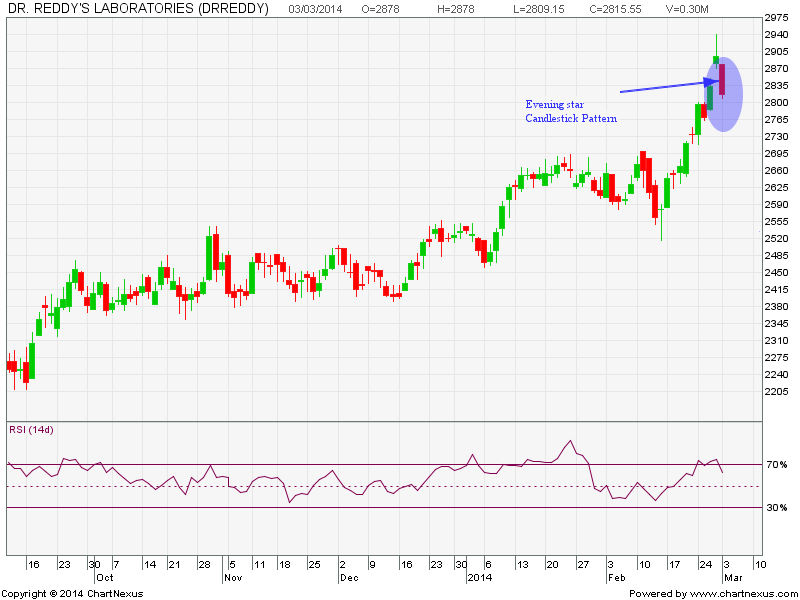This screenshot has height=600, width=800.
Task: Click the 2 date tick above Dec
Action: pos(342,565)
